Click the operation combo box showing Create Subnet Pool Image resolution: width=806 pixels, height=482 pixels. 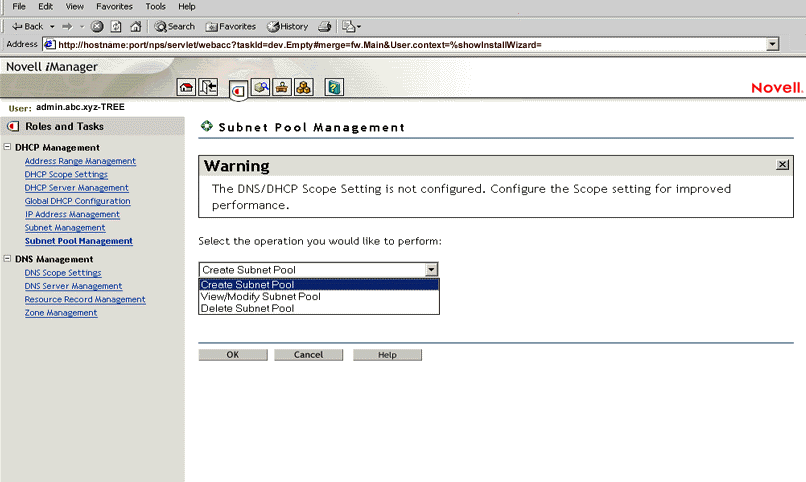319,269
